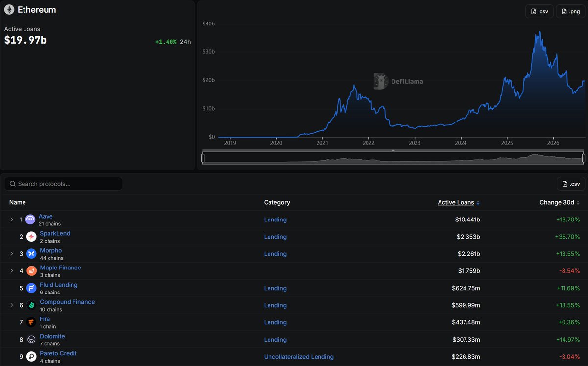Viewport: 588px width, 366px height.
Task: Sort by Active Loans column
Action: (x=459, y=202)
